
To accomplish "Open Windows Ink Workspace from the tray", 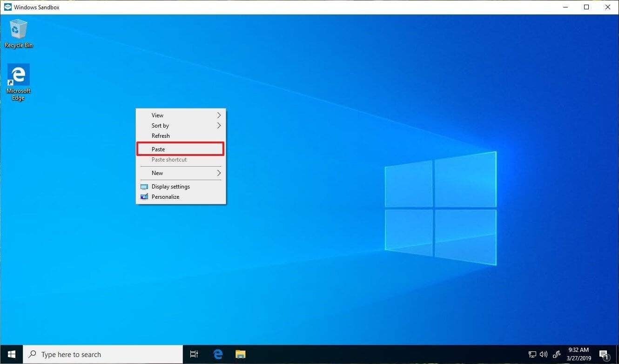I will point(557,354).
